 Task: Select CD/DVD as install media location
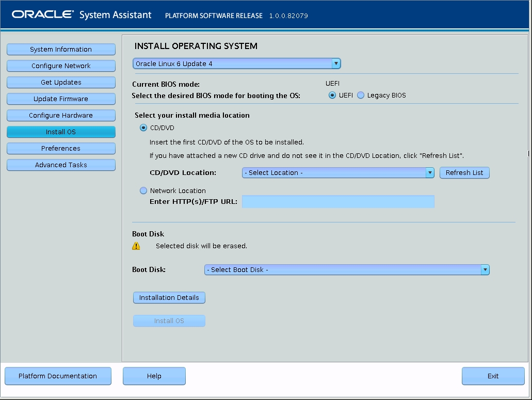(143, 128)
